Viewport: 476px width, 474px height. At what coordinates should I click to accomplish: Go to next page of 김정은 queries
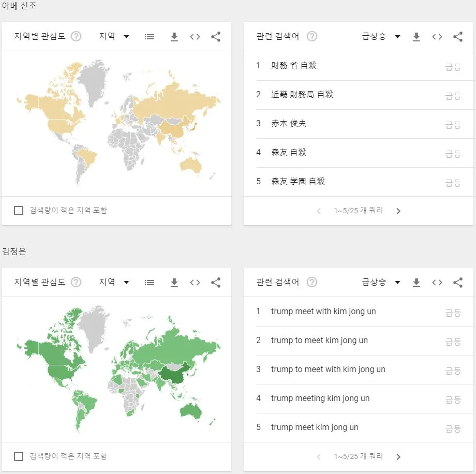click(x=398, y=457)
